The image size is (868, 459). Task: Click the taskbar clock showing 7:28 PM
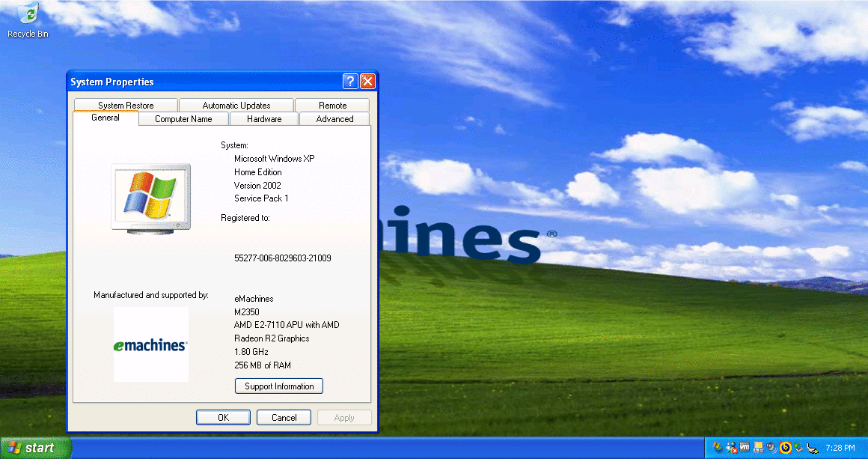[840, 448]
